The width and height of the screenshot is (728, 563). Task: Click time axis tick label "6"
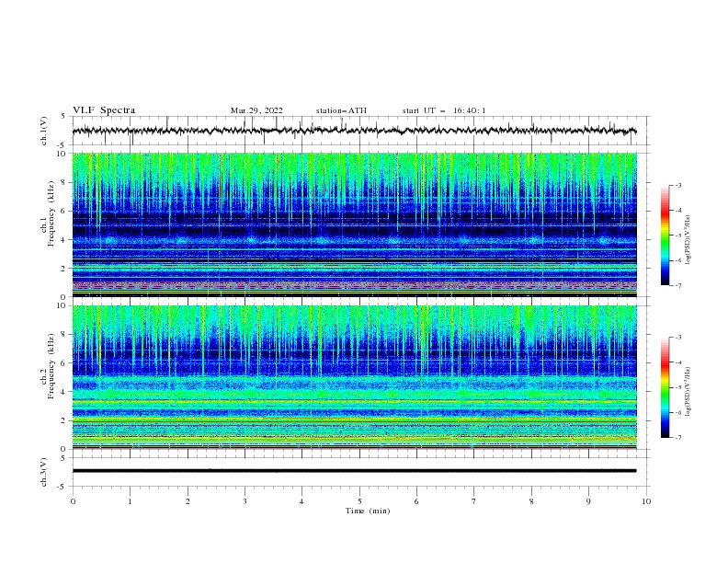[416, 501]
